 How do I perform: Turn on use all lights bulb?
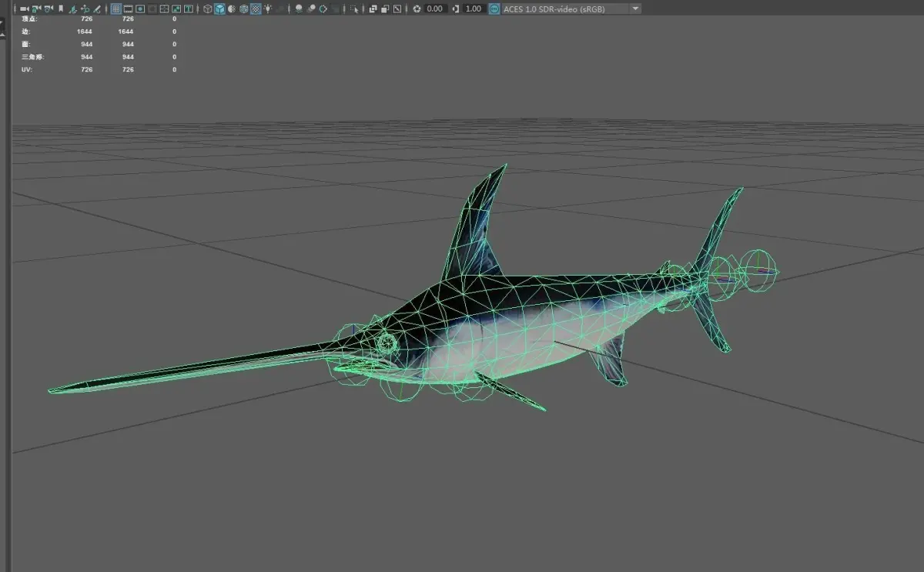point(267,8)
